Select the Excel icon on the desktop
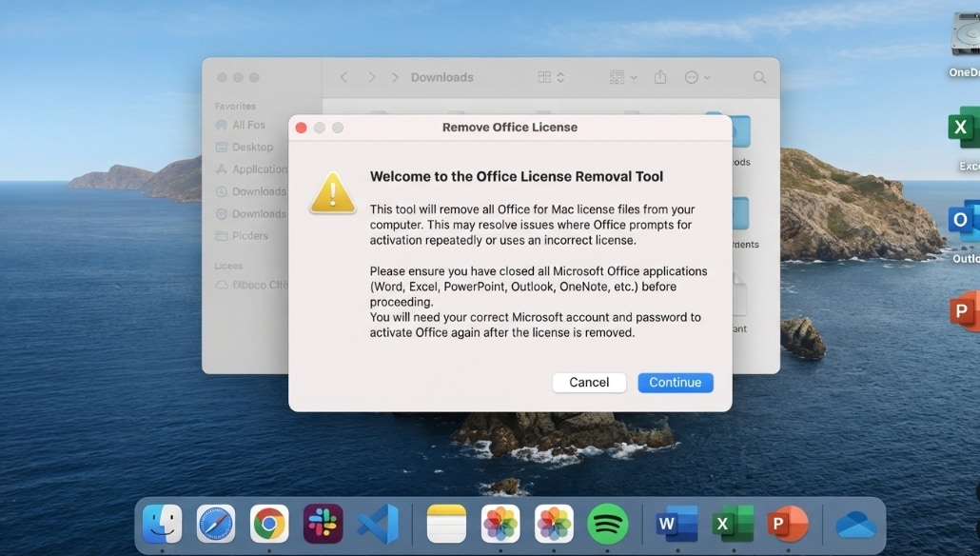The height and width of the screenshot is (556, 980). 965,128
